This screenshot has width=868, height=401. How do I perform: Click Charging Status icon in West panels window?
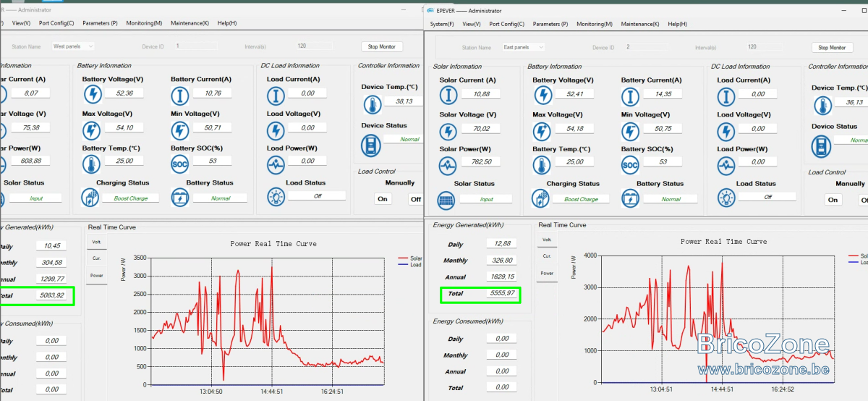point(90,197)
